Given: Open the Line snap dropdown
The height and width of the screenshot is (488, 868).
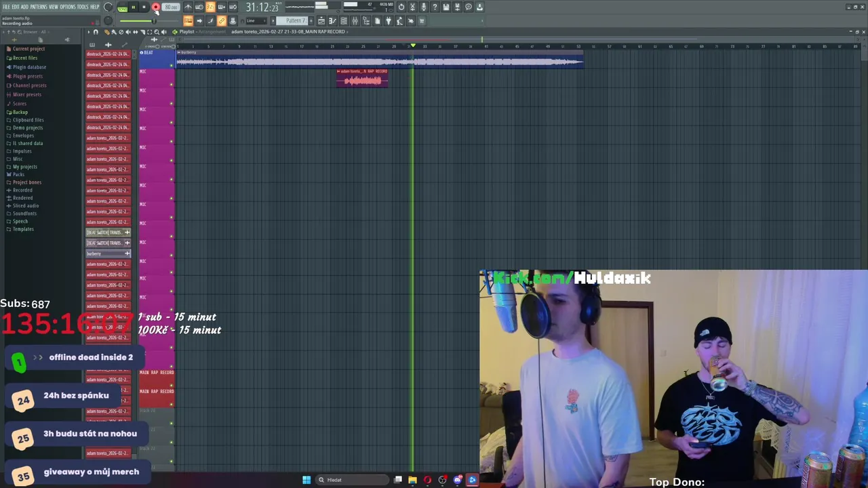Looking at the screenshot, I should pyautogui.click(x=256, y=21).
